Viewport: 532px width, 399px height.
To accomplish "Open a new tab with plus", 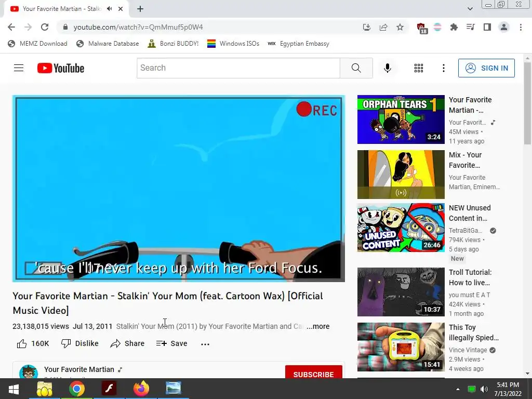I will click(140, 9).
